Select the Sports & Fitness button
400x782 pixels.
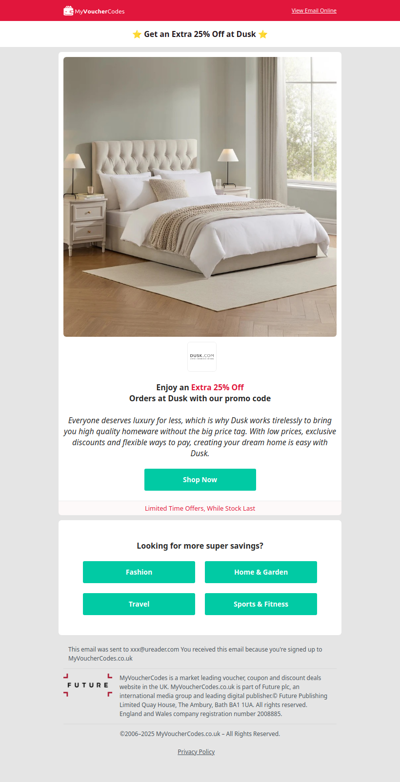pos(261,604)
